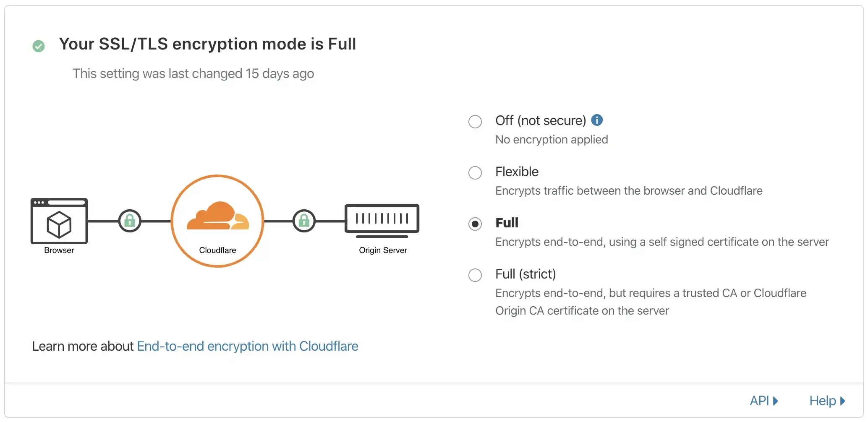This screenshot has width=868, height=422.
Task: Select the Off (not secure) radio button
Action: pos(475,122)
